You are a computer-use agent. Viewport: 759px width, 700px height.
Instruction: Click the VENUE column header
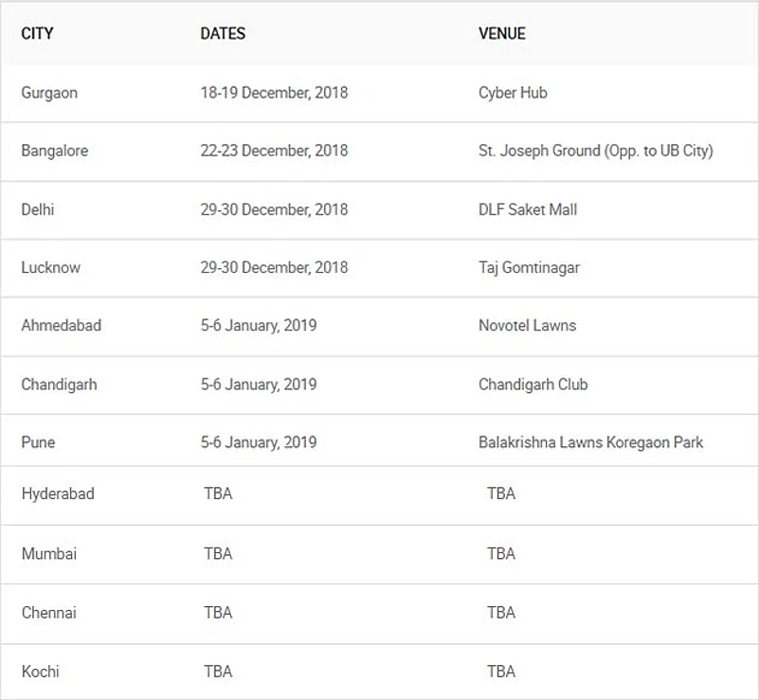pos(502,33)
